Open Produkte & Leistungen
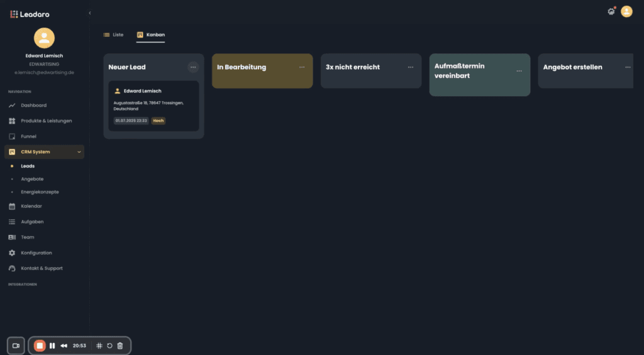Viewport: 644px width, 355px height. pos(45,121)
